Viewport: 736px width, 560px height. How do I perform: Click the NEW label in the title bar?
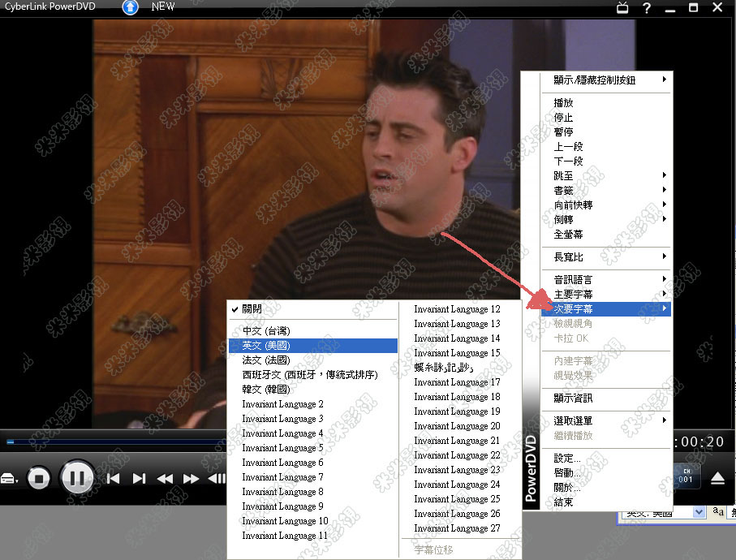coord(163,6)
